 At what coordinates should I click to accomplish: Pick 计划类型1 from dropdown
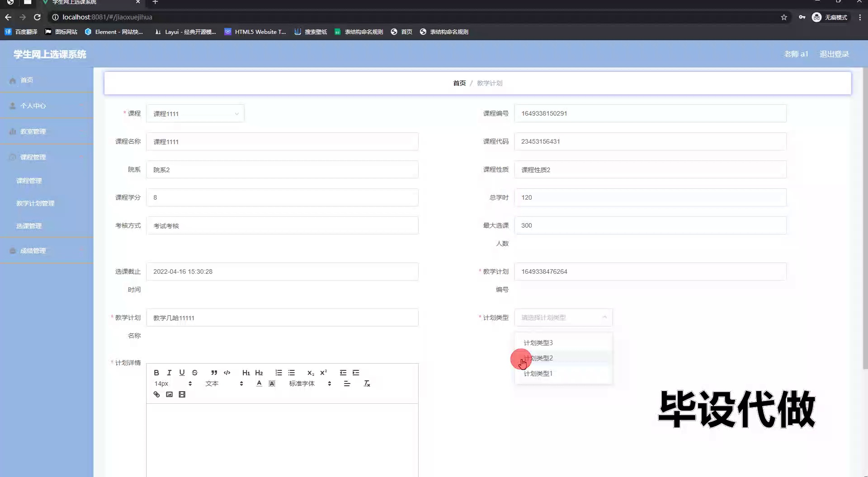click(x=563, y=374)
